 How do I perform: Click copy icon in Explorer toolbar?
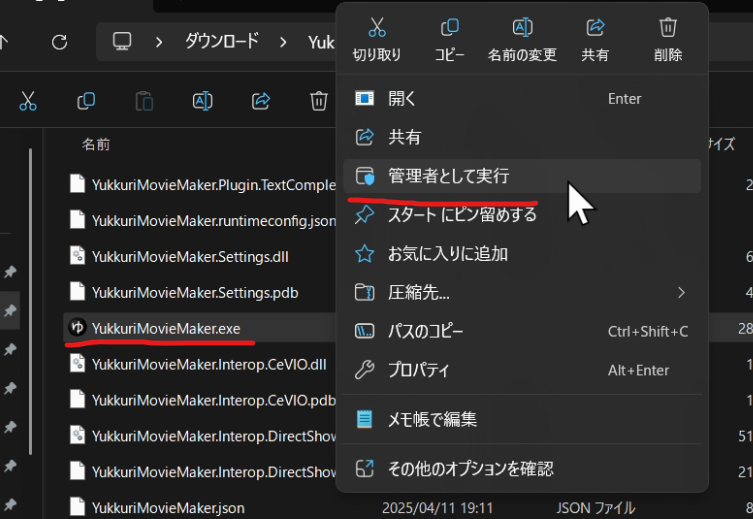86,101
